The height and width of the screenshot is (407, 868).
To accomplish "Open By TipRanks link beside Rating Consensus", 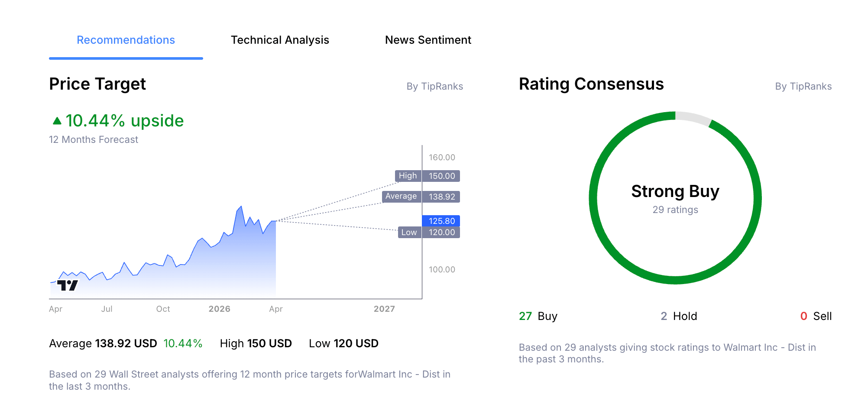I will pos(804,86).
